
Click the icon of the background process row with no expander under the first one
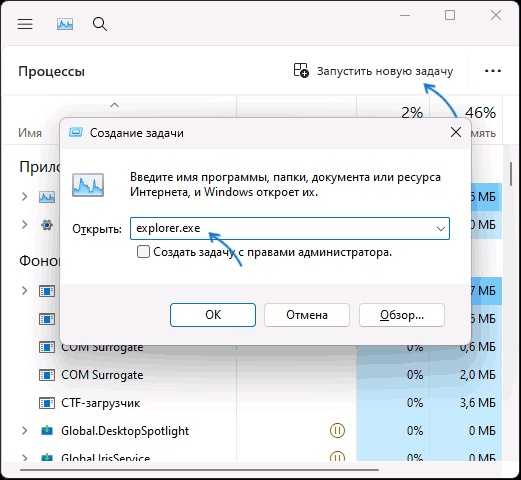[x=47, y=319]
